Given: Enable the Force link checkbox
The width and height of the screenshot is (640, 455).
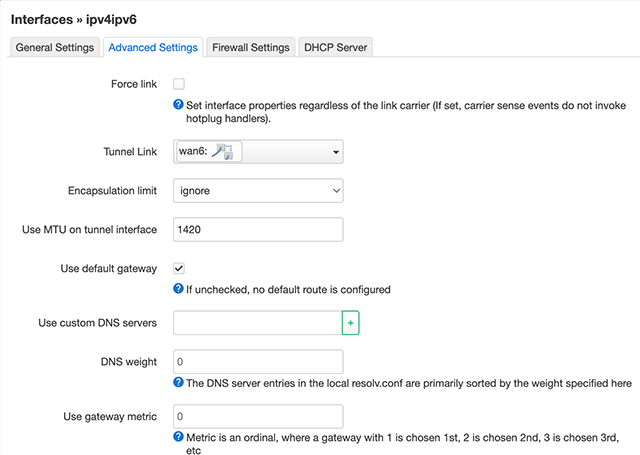Looking at the screenshot, I should point(179,84).
